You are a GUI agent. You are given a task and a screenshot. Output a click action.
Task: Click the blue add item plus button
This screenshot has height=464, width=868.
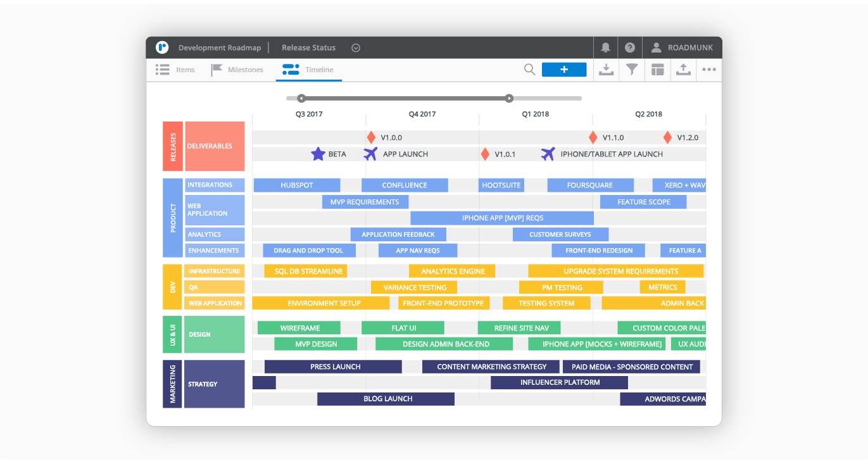tap(564, 70)
